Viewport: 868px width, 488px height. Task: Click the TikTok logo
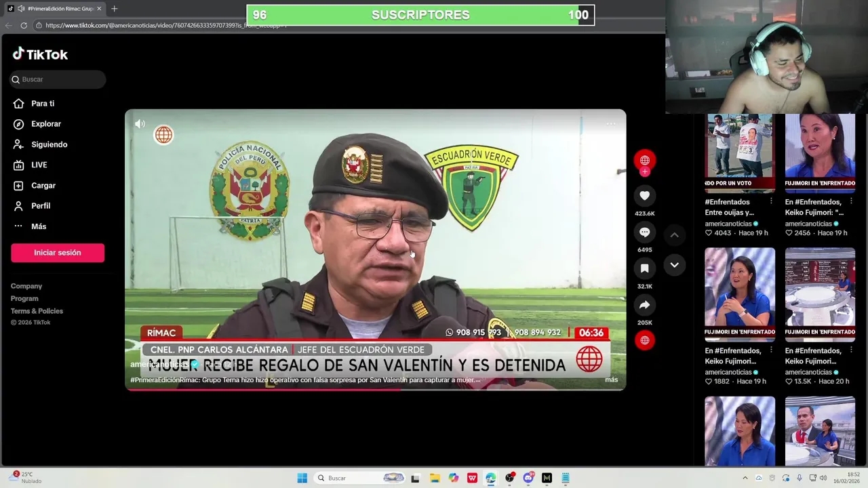(x=40, y=54)
